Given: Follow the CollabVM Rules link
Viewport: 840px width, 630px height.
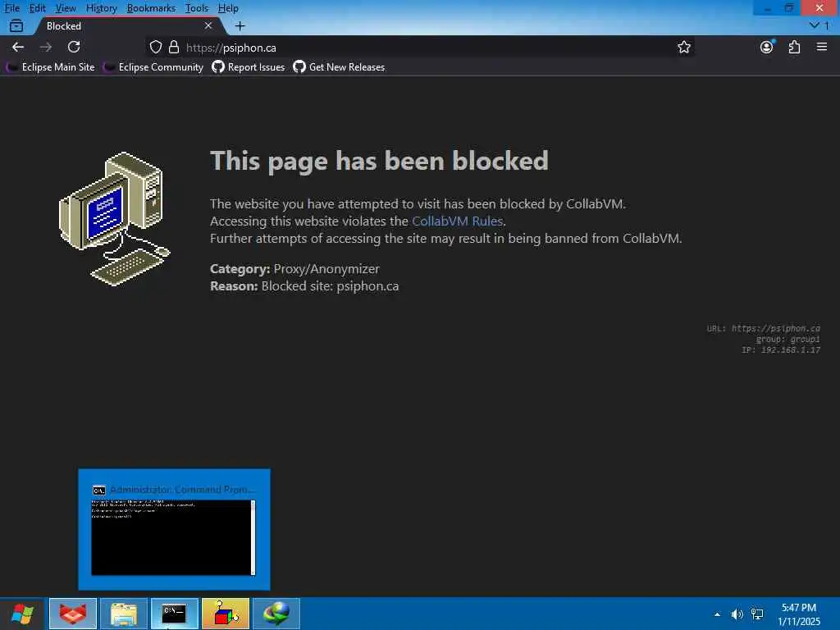Looking at the screenshot, I should click(x=457, y=221).
